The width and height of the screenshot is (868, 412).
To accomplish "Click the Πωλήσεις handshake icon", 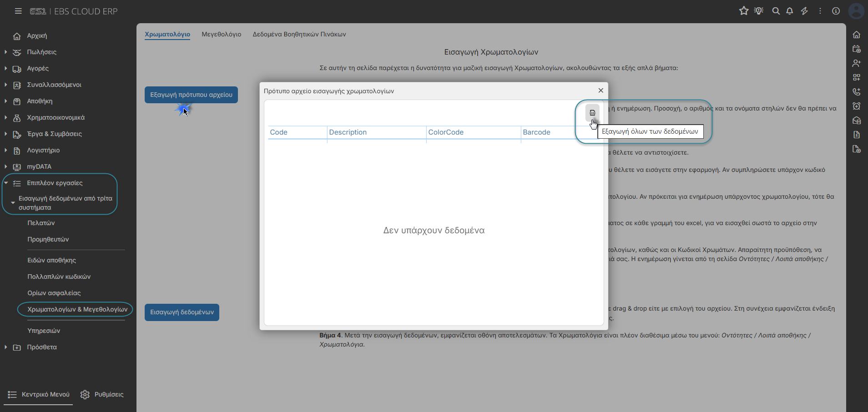I will pos(17,52).
